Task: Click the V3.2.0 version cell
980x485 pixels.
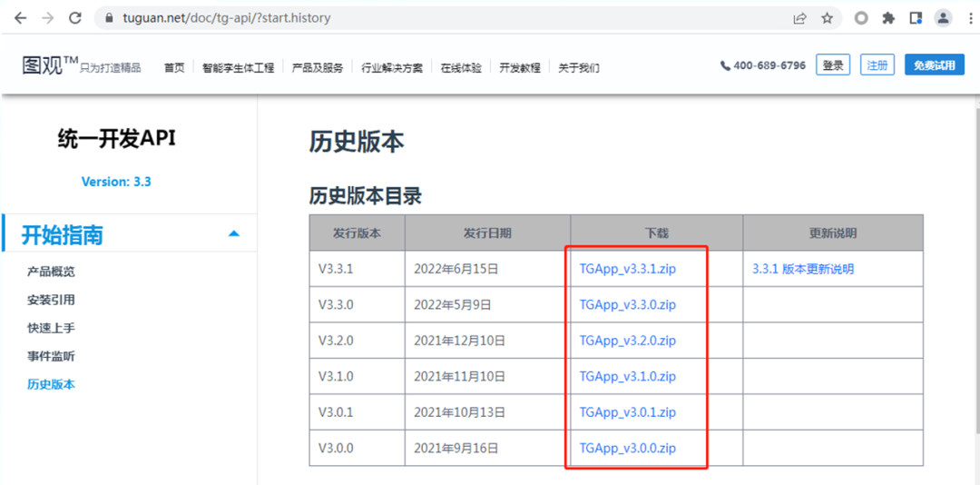Action: pos(357,341)
